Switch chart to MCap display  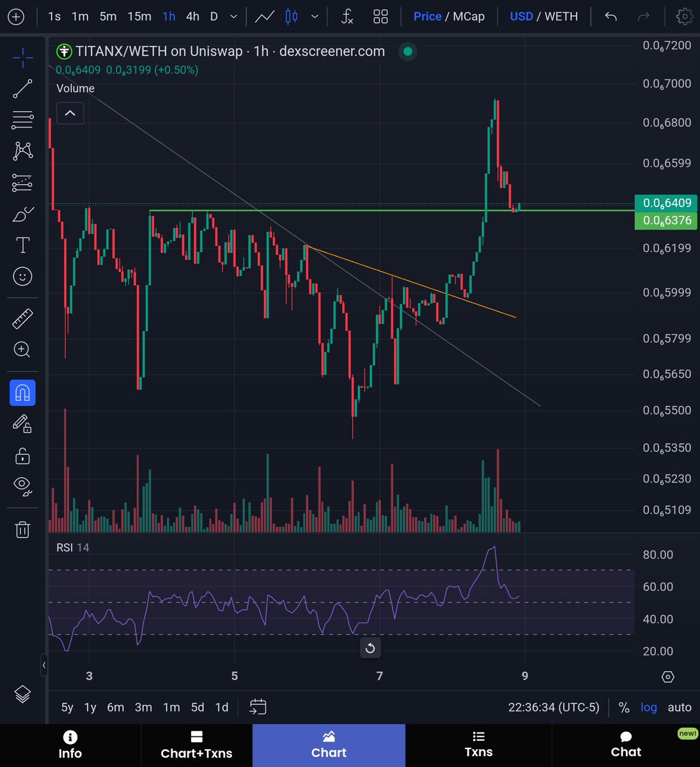471,17
